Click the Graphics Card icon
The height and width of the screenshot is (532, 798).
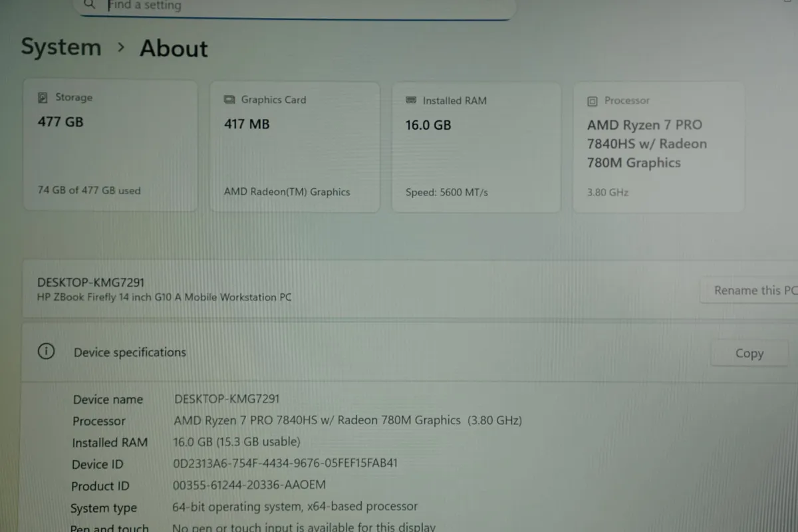tap(229, 99)
